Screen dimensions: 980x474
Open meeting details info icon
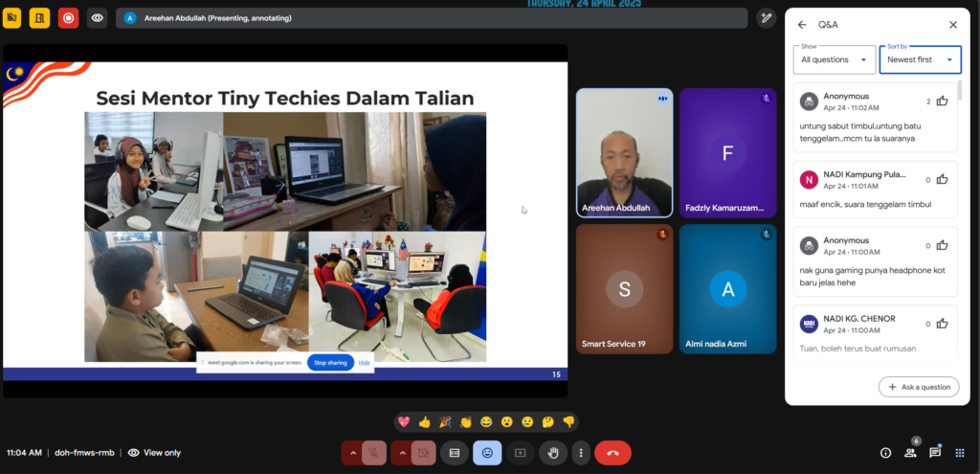[x=885, y=453]
